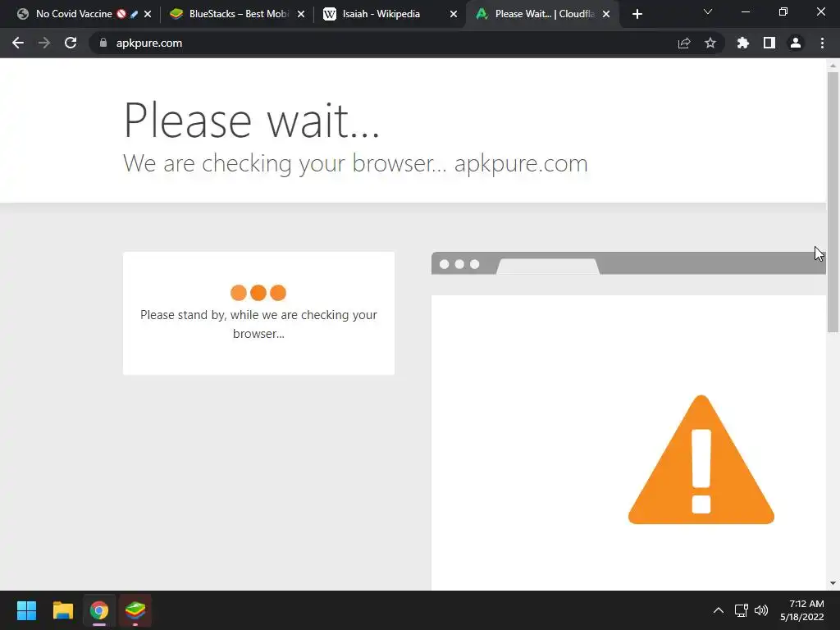The width and height of the screenshot is (840, 630).
Task: Open network settings from tray icon
Action: tap(742, 610)
